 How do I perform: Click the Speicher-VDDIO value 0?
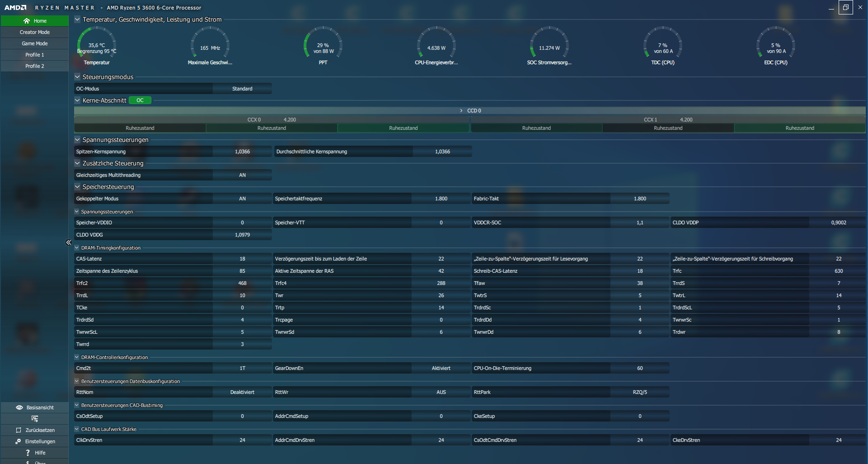[242, 223]
